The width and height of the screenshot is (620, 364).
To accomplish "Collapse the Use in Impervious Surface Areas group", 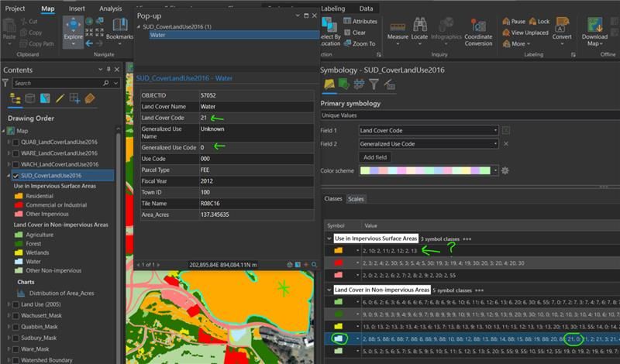I will (329, 239).
